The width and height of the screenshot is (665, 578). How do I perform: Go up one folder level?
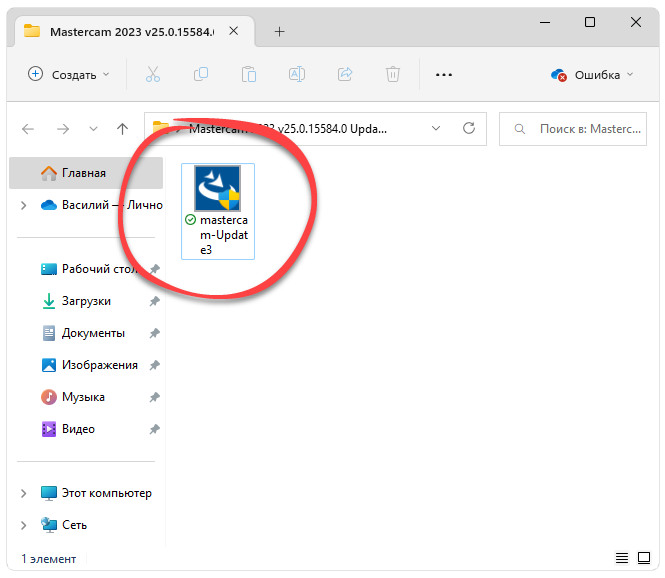point(123,129)
